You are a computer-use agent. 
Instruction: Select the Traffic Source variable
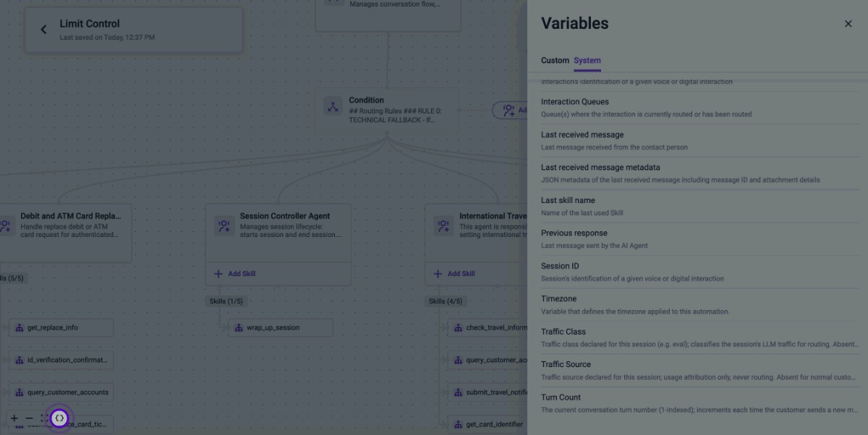[x=700, y=371]
